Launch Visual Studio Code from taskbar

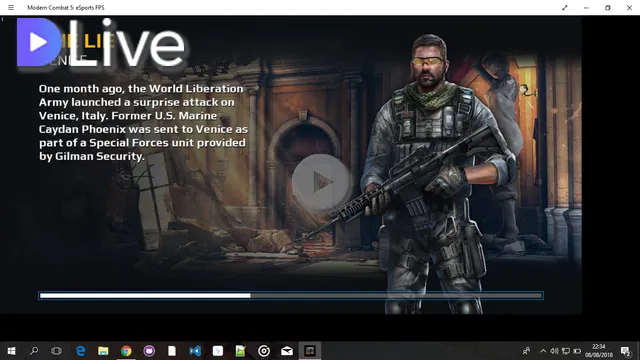(195, 351)
